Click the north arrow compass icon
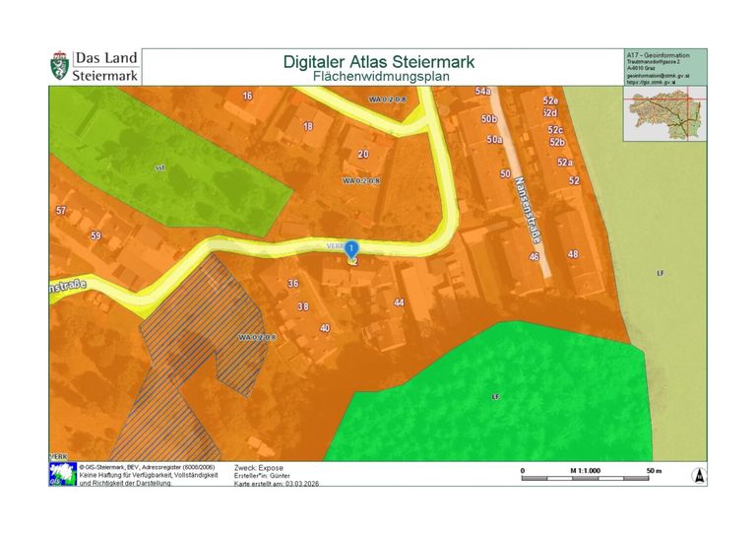Viewport: 756px width, 535px height. tap(698, 474)
